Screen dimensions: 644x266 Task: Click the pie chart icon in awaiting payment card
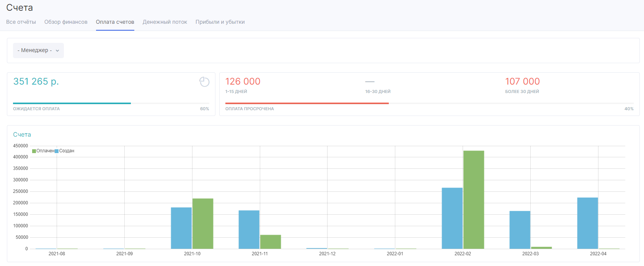[x=204, y=82]
